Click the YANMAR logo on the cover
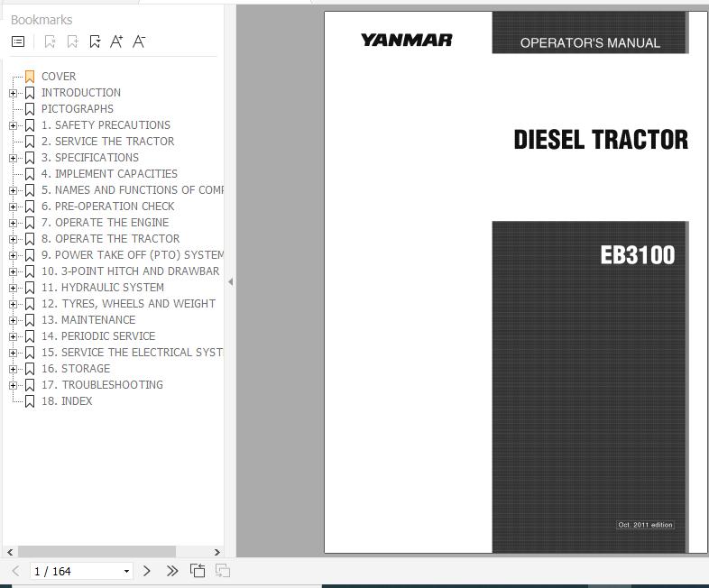Viewport: 709px width, 588px height. 406,41
